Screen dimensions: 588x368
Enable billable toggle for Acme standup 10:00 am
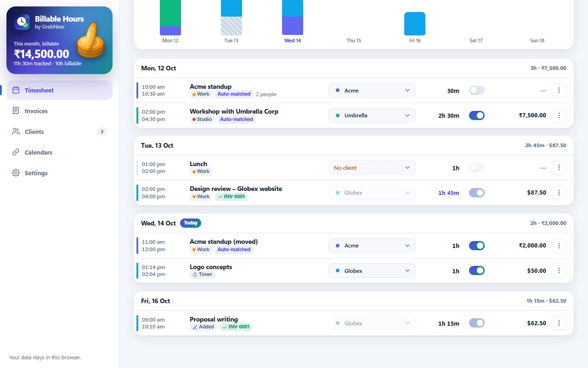477,91
